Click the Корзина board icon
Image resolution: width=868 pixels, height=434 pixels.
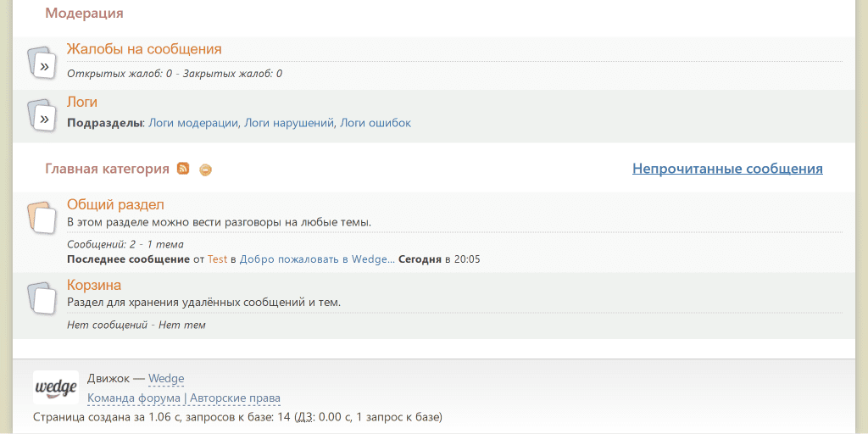click(x=42, y=298)
